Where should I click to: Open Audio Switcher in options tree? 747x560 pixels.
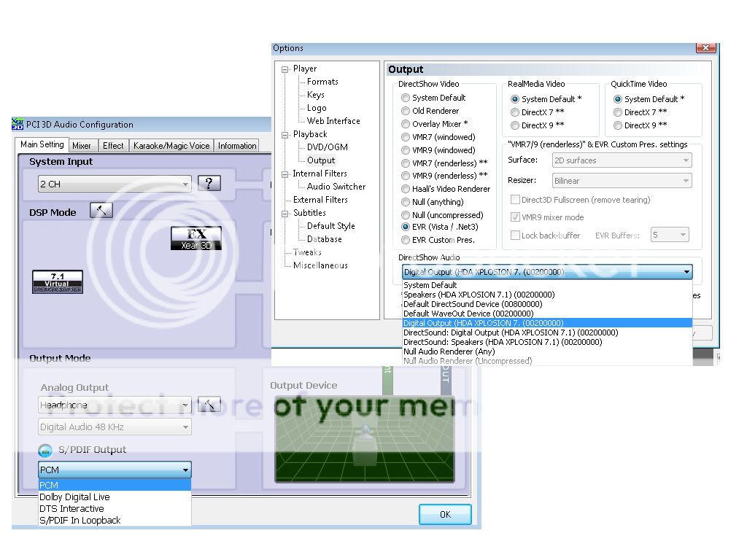(x=336, y=187)
